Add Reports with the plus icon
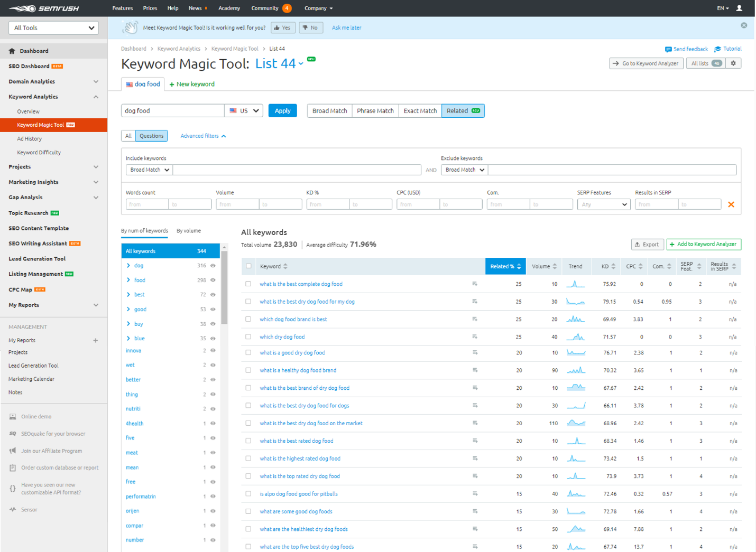This screenshot has width=756, height=552. tap(96, 341)
